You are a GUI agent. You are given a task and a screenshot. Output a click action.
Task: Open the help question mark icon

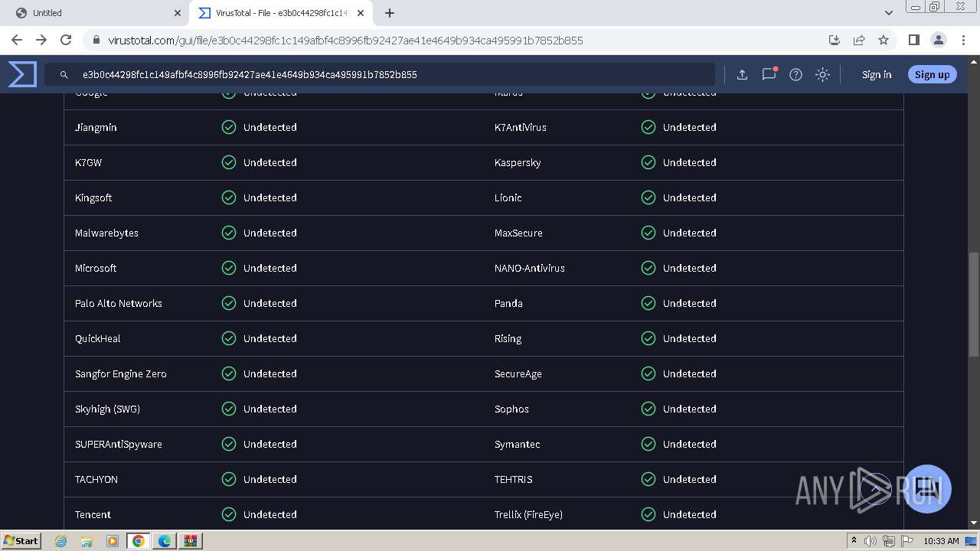tap(795, 74)
